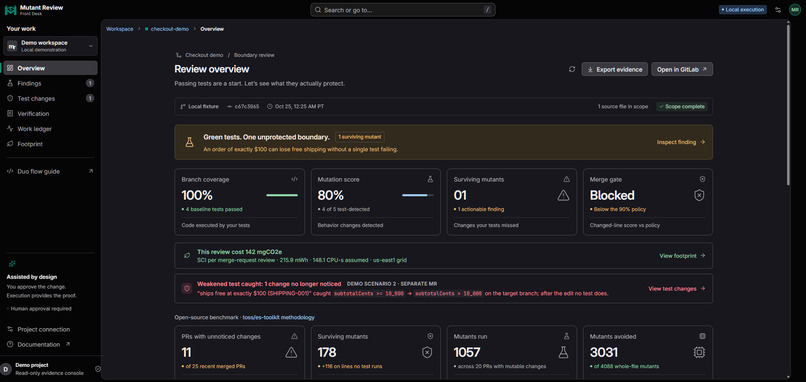Click the View footprint link

click(x=682, y=256)
